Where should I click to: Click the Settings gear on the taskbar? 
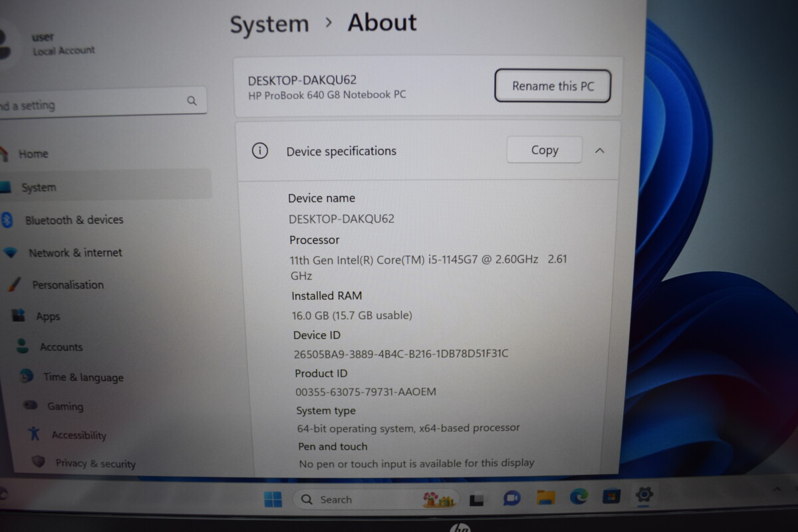(644, 495)
